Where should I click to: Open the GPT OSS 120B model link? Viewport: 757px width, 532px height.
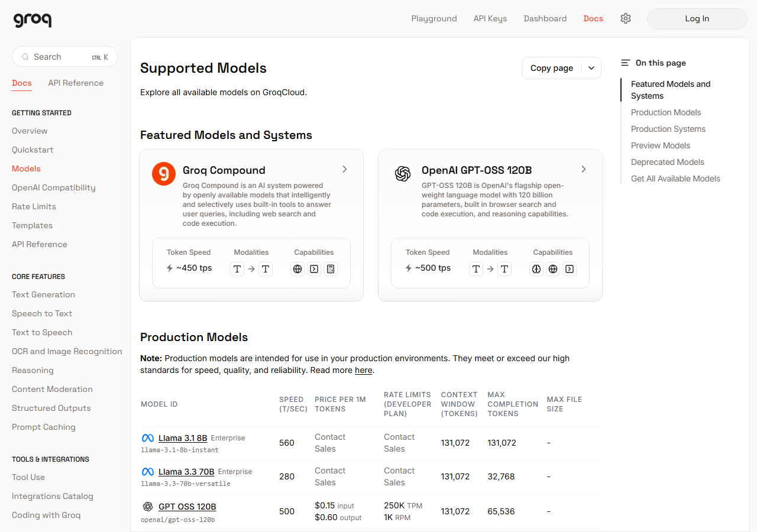187,507
